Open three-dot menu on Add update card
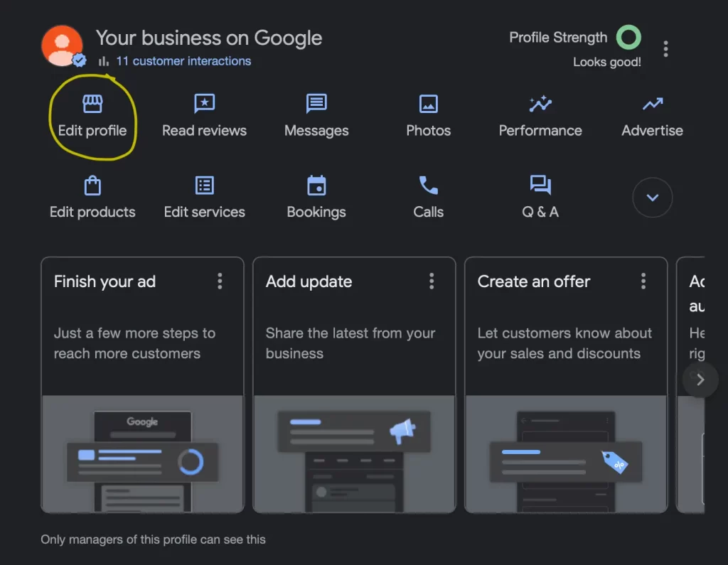 (432, 281)
